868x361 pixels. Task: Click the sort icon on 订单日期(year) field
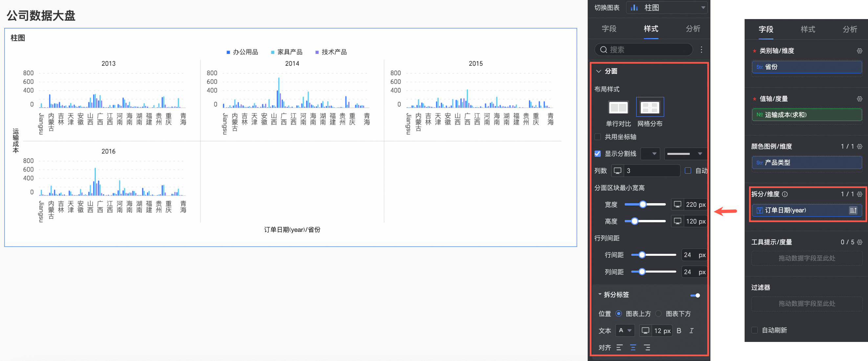[853, 210]
